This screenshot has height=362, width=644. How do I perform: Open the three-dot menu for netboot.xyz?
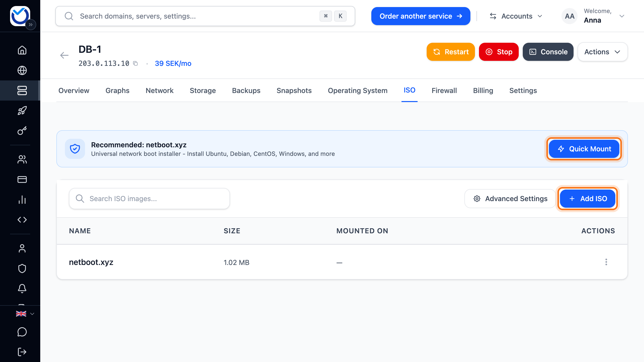(x=606, y=262)
